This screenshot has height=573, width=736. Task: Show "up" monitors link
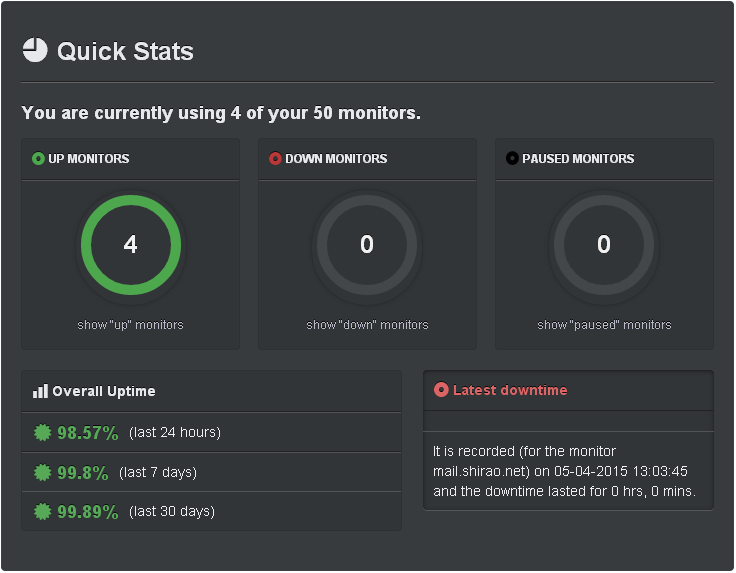point(130,325)
